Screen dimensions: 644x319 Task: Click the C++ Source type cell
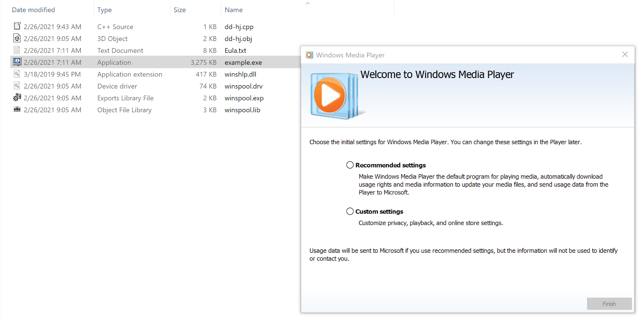(x=115, y=27)
